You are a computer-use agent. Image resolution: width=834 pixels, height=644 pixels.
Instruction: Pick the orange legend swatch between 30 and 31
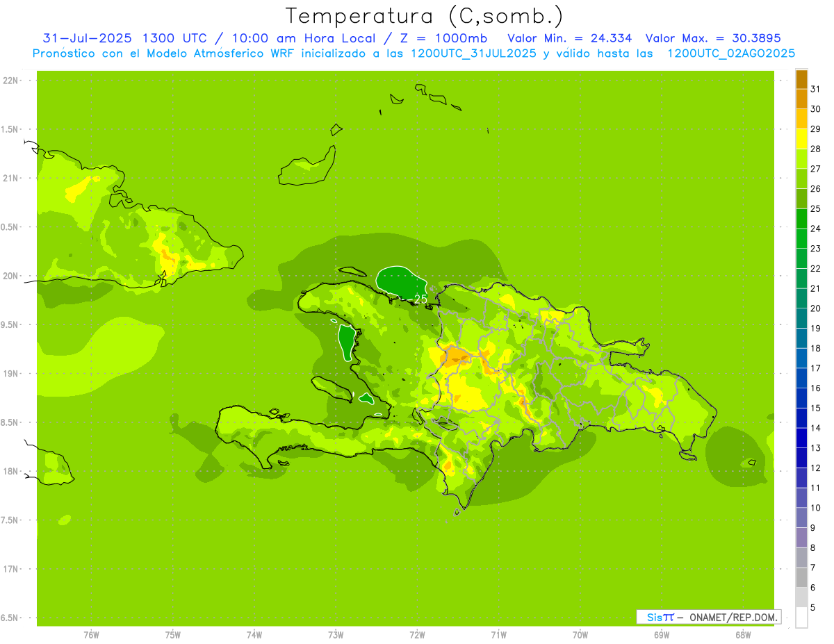pyautogui.click(x=801, y=99)
